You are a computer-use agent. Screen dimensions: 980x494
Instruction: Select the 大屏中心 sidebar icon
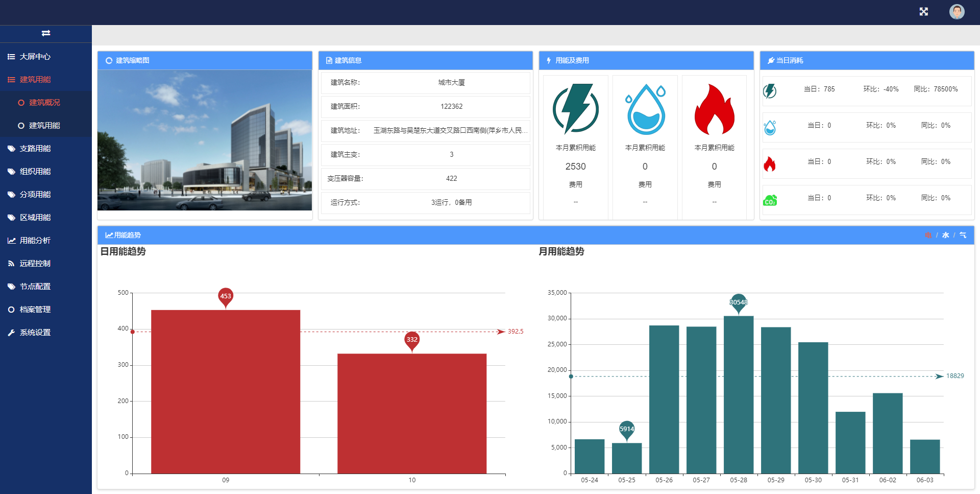pos(11,57)
